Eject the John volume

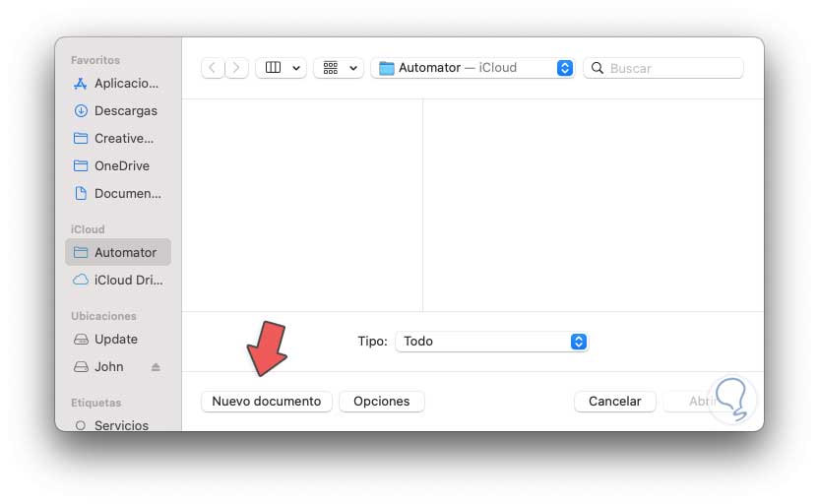pyautogui.click(x=156, y=367)
